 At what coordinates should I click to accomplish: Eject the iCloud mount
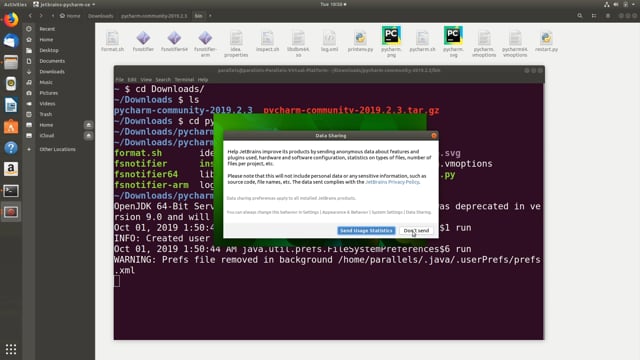click(89, 136)
